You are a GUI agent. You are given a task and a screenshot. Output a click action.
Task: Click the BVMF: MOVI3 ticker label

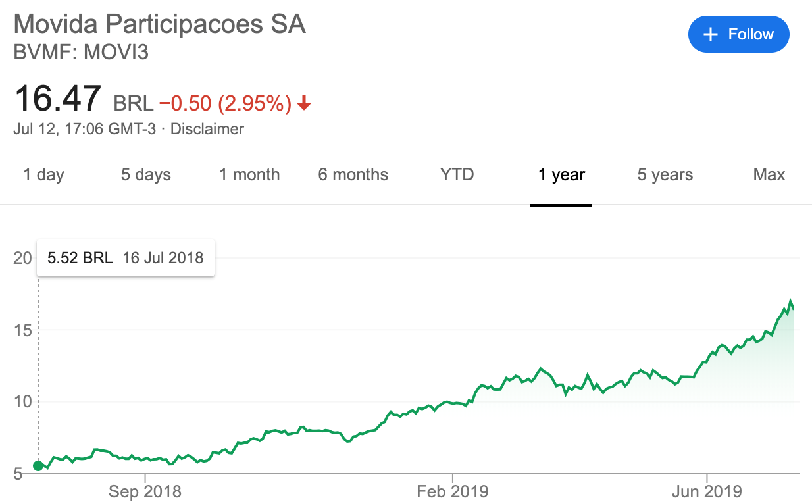point(81,51)
